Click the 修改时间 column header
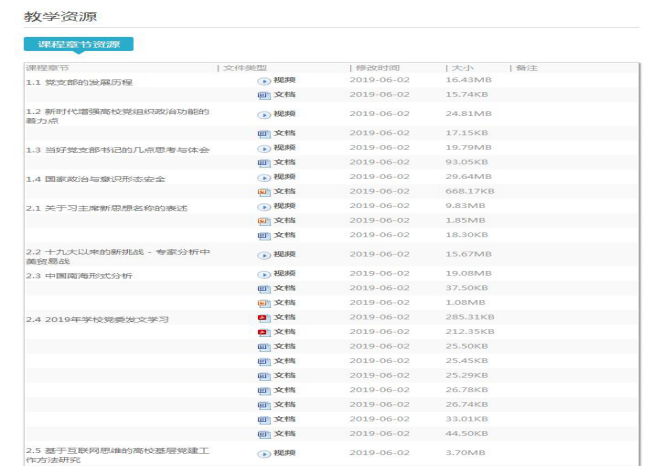 [x=376, y=67]
